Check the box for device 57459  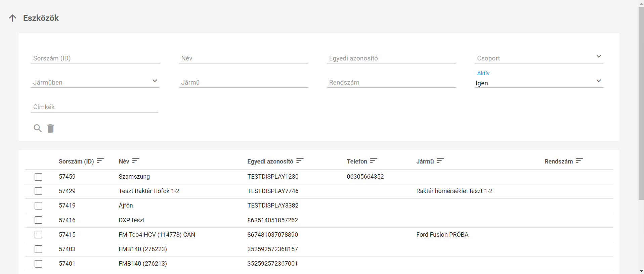(x=39, y=177)
